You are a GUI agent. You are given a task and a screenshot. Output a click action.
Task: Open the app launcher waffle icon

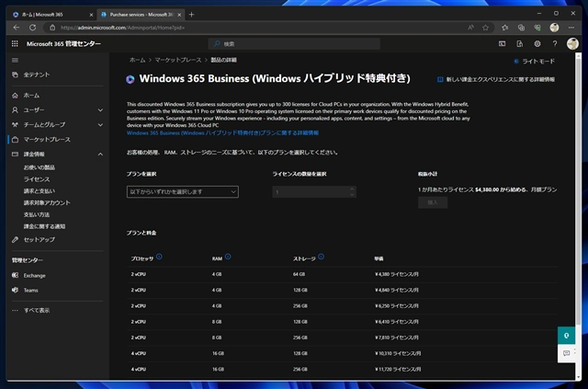[15, 44]
